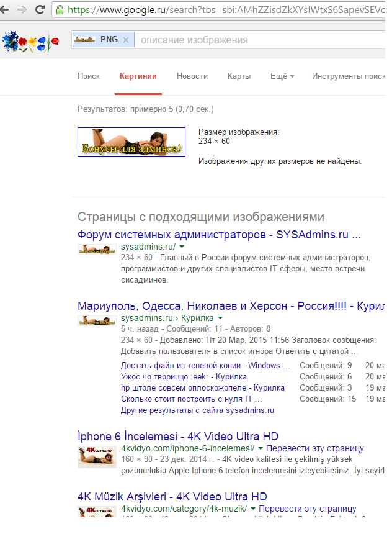Image resolution: width=392 pixels, height=534 pixels.
Task: Expand arrow next to 4kvidyo.com/category/4k-muzik/
Action: [x=253, y=509]
